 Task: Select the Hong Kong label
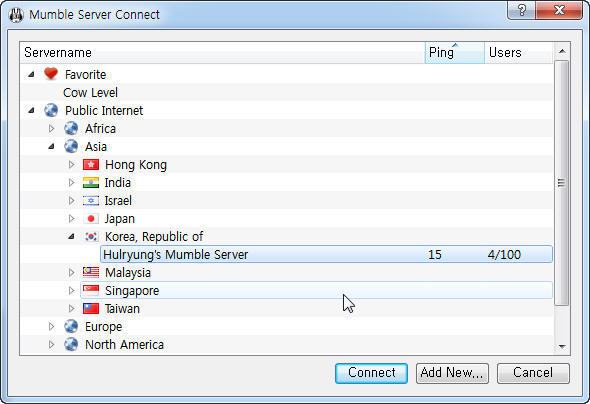pyautogui.click(x=136, y=164)
